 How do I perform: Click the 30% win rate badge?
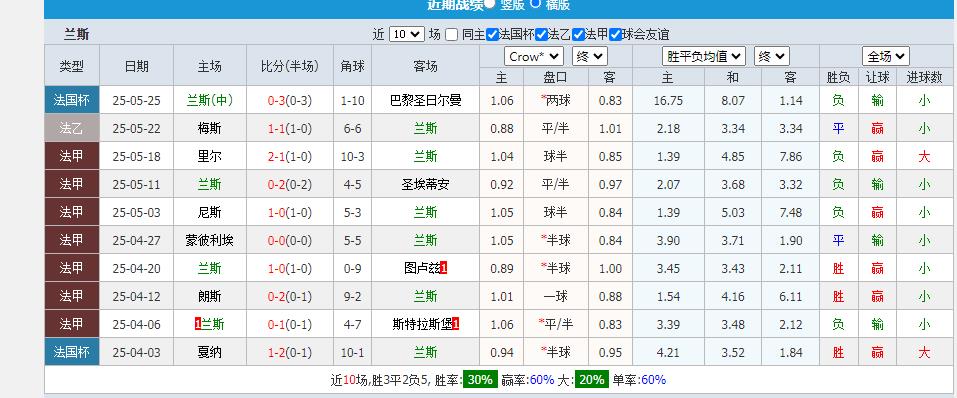480,380
